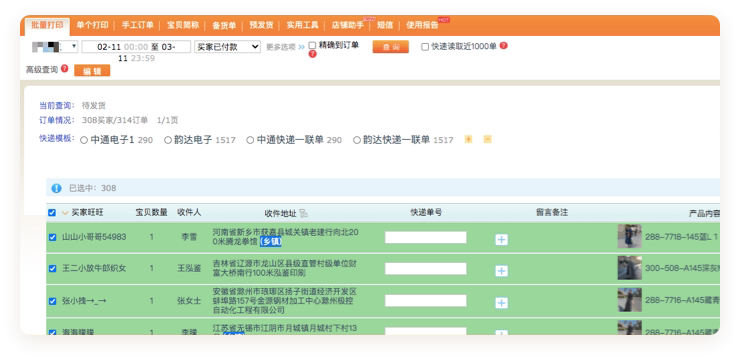Viewport: 740px width, 360px height.
Task: Click the info icon beside 已选中
Action: click(x=57, y=188)
